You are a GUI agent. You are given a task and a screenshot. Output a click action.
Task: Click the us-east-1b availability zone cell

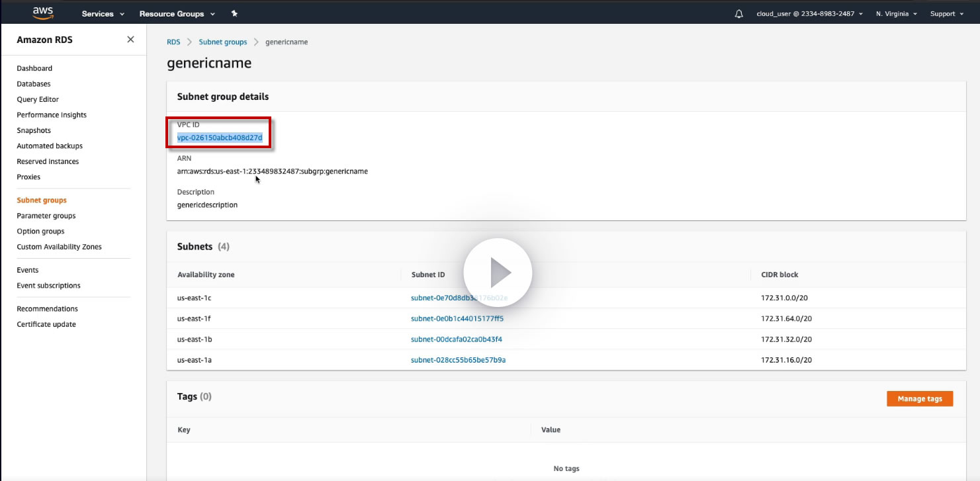point(195,339)
